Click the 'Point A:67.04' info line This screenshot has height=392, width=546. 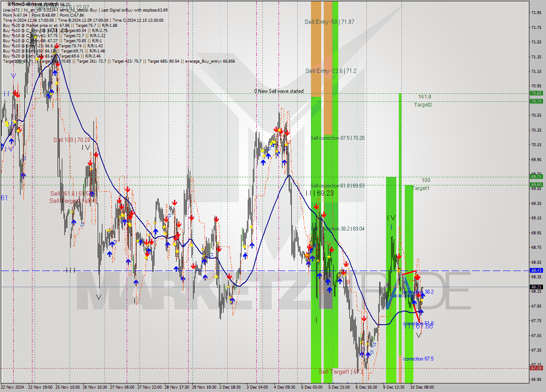pyautogui.click(x=44, y=15)
